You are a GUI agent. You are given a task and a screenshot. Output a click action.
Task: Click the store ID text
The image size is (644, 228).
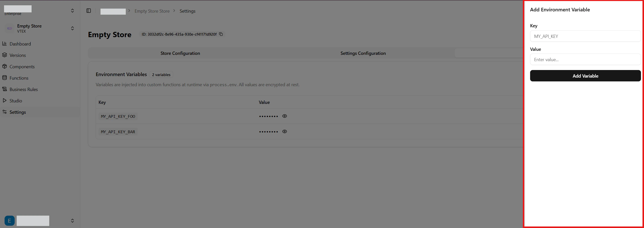point(179,34)
